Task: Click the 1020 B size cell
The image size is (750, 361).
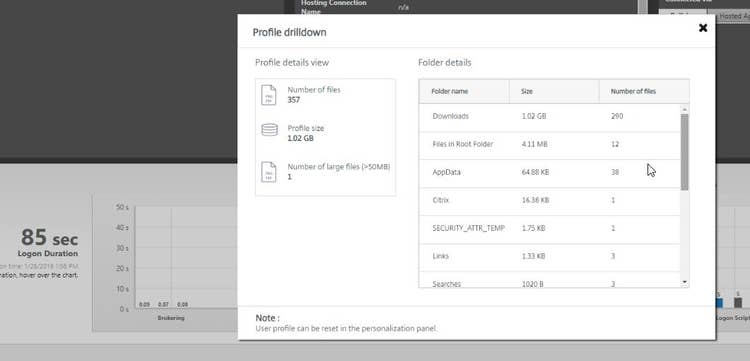Action: [x=532, y=284]
